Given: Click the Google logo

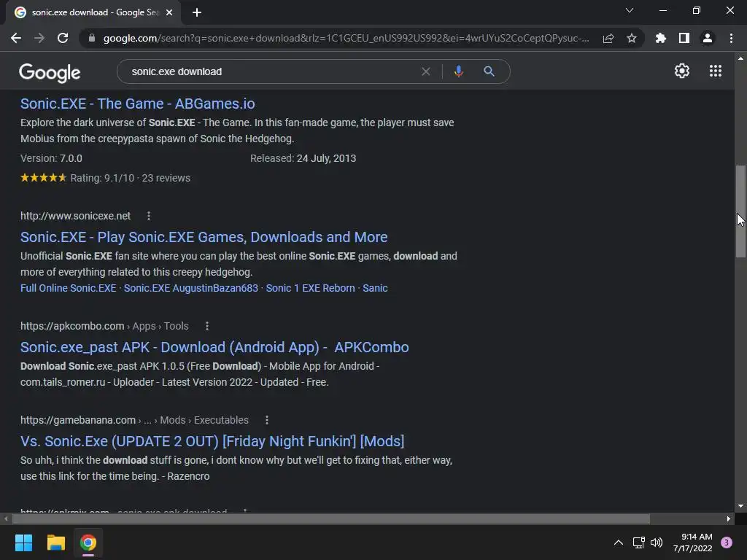Looking at the screenshot, I should tap(50, 72).
